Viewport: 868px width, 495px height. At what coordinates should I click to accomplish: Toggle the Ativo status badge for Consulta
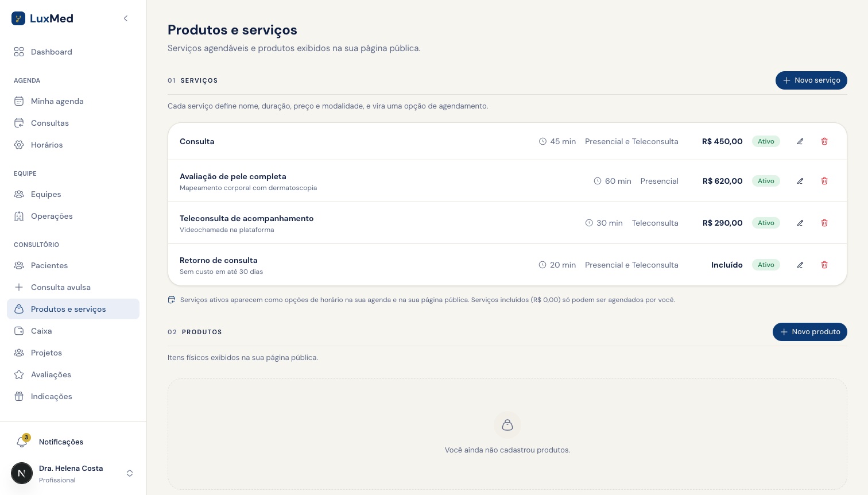766,141
